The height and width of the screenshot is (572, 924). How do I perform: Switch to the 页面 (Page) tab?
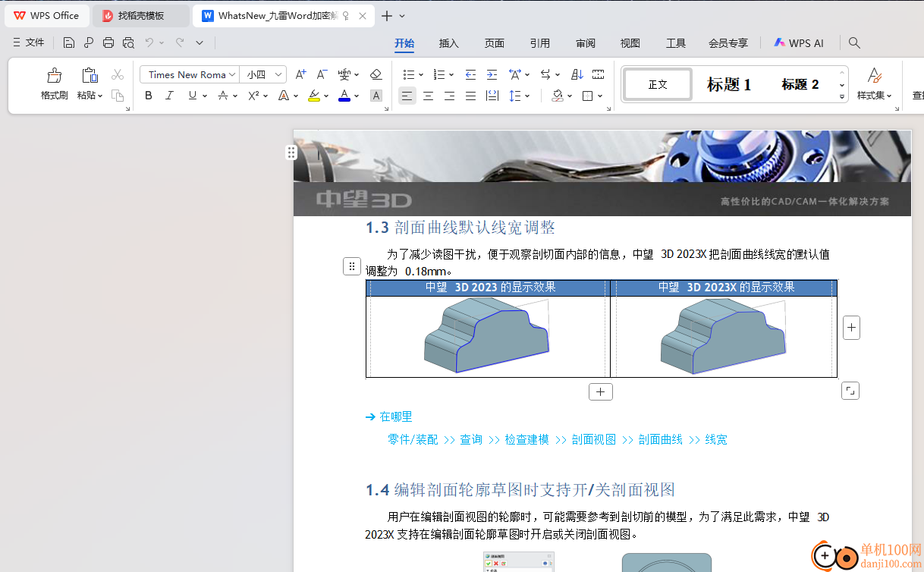(x=495, y=43)
